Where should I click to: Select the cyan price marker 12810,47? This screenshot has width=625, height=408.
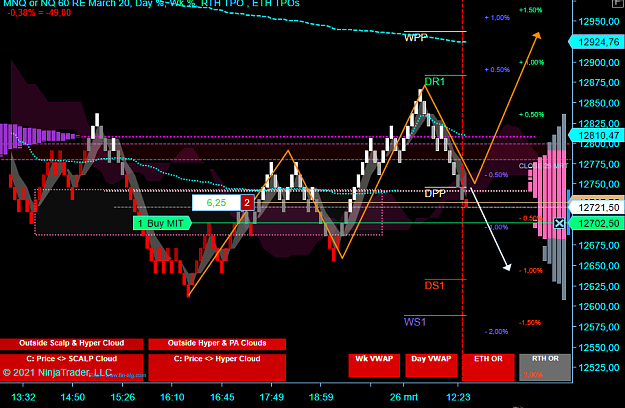[x=596, y=135]
